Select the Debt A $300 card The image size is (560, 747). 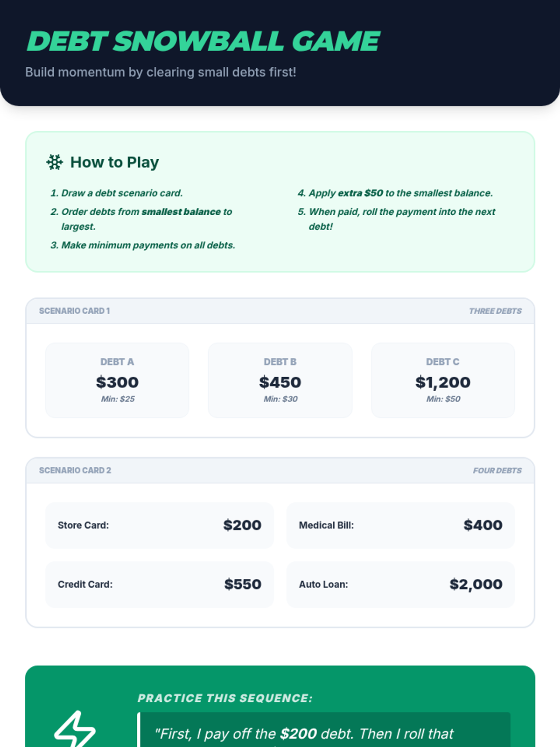(117, 380)
